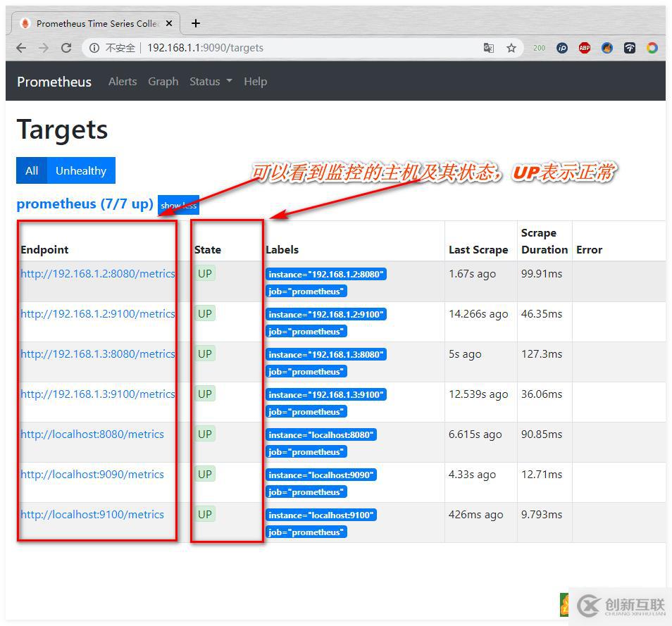This screenshot has height=626, width=672.
Task: Click the Endpoint column header
Action: tap(44, 250)
